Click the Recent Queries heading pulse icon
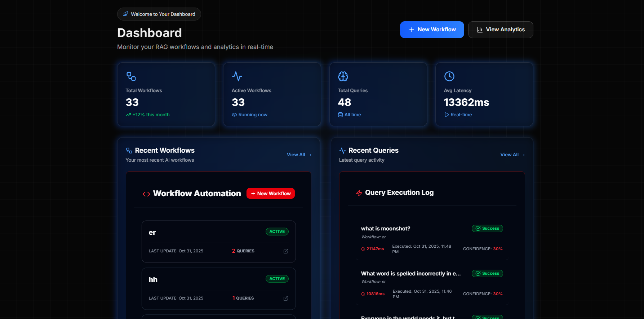 coord(342,150)
